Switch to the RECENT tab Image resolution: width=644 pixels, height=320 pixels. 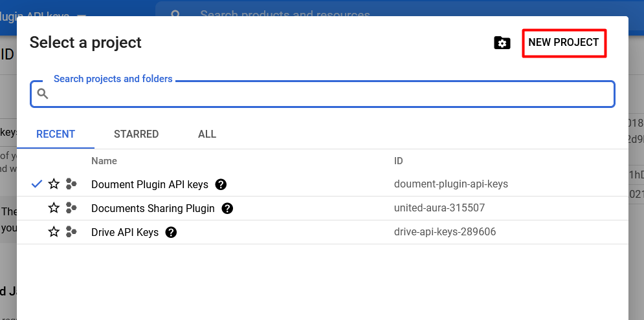56,134
